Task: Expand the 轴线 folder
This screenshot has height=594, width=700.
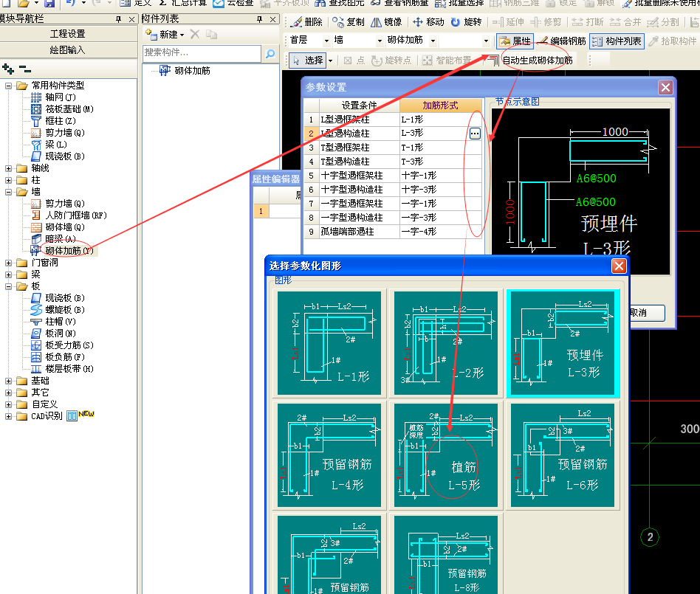Action: click(x=8, y=168)
